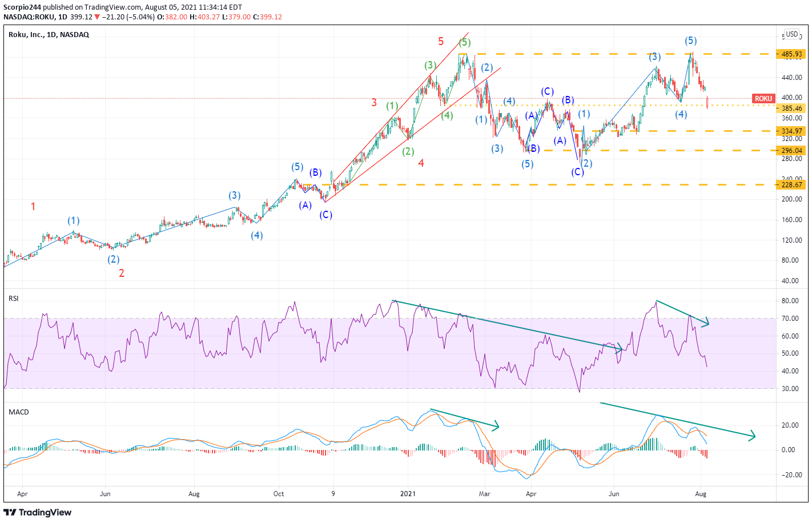This screenshot has width=812, height=523.
Task: Open the USD currency selector
Action: pyautogui.click(x=791, y=34)
